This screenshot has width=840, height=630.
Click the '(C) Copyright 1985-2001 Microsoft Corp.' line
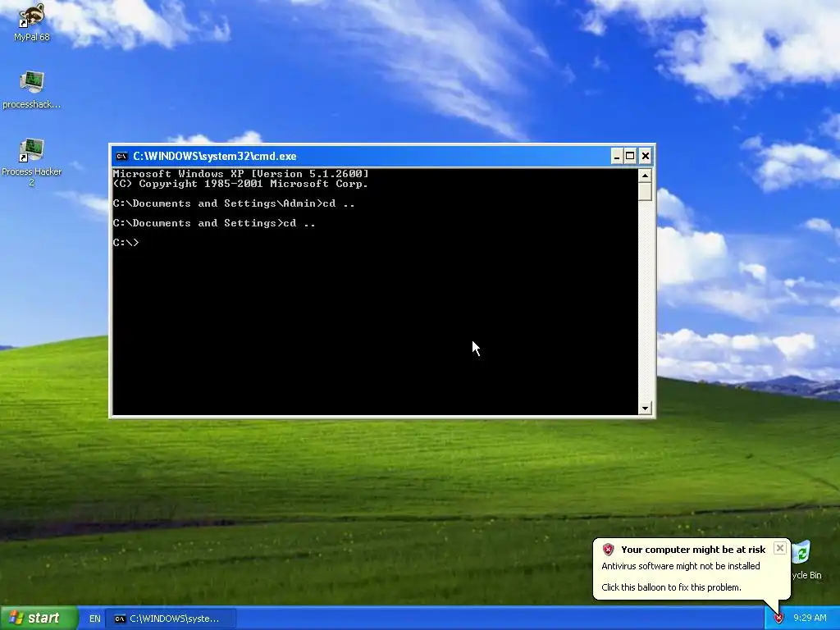pos(240,184)
